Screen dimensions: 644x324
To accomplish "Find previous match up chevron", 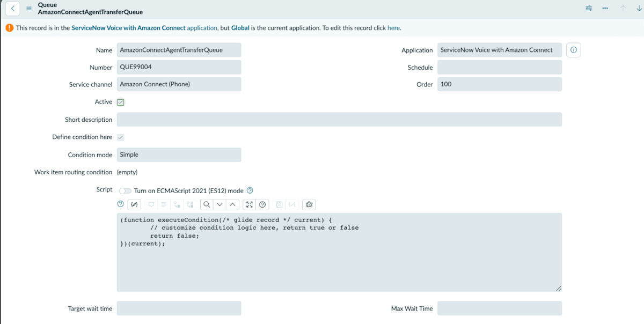I will point(232,204).
